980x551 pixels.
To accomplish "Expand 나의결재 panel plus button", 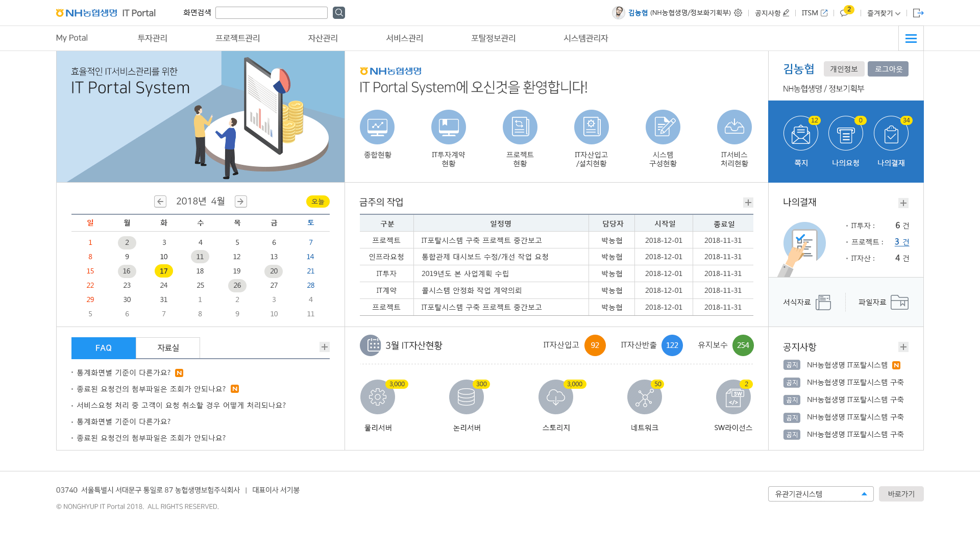I will coord(903,203).
